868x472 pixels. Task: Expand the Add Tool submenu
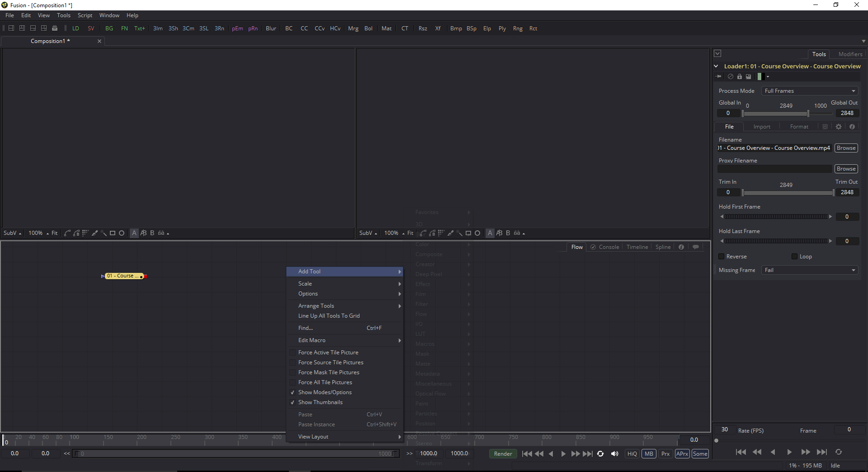coord(344,272)
